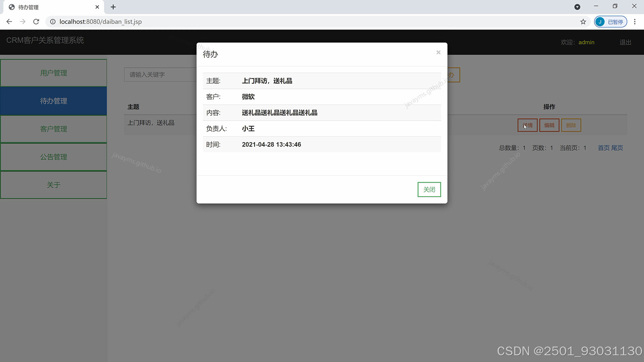Select the 待办管理 browser tab
Image resolution: width=644 pixels, height=362 pixels.
click(54, 7)
